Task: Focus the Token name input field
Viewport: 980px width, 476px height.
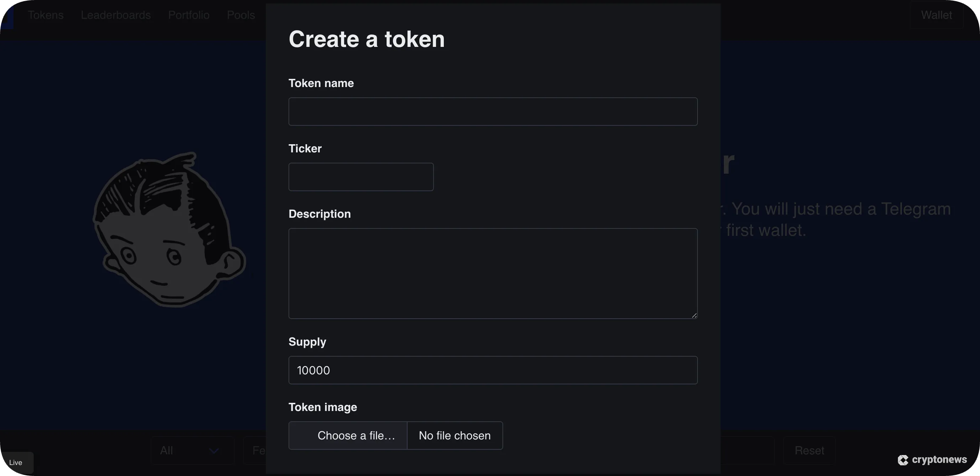Action: 492,112
